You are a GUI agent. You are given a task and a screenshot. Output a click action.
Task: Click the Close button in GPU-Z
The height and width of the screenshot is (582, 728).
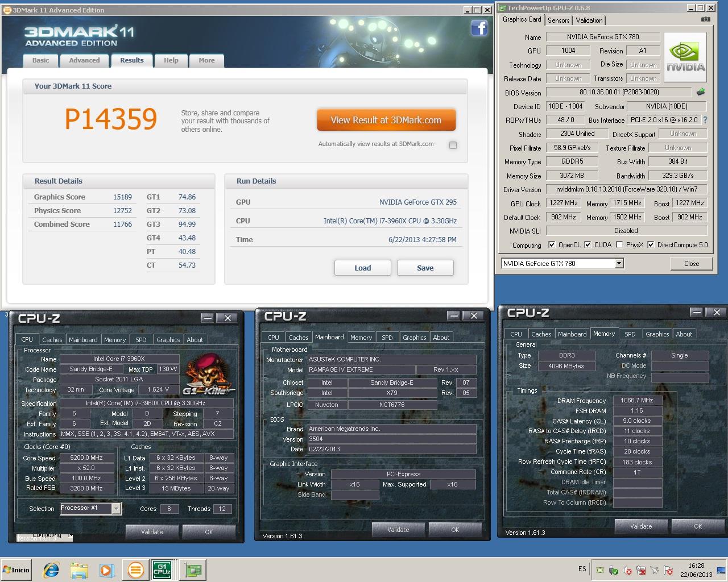click(692, 264)
